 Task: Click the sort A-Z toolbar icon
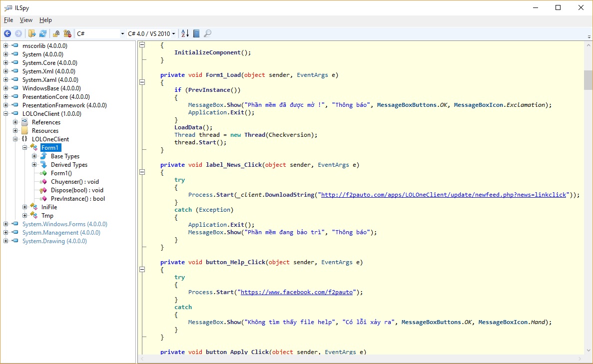(185, 33)
